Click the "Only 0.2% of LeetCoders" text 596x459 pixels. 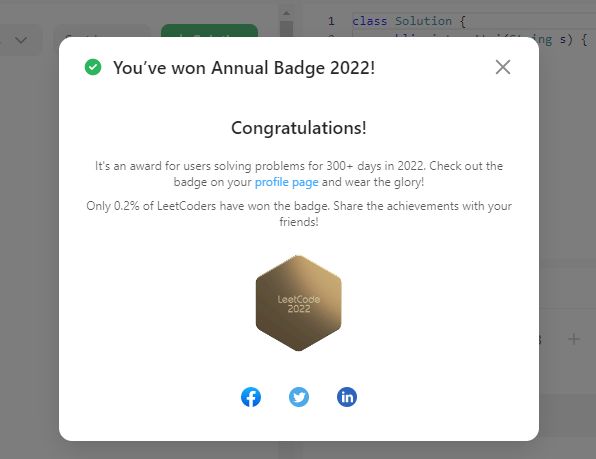[x=299, y=214]
